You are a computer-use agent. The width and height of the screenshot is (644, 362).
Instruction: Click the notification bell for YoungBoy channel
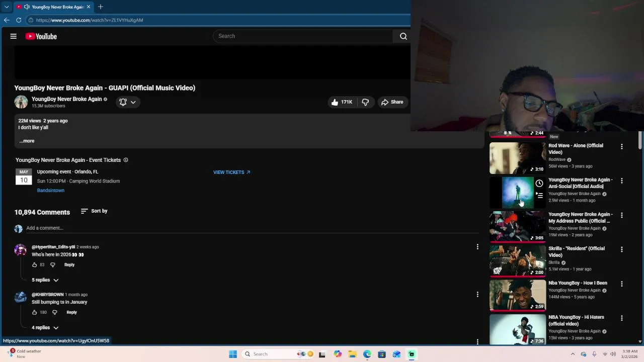pyautogui.click(x=123, y=102)
